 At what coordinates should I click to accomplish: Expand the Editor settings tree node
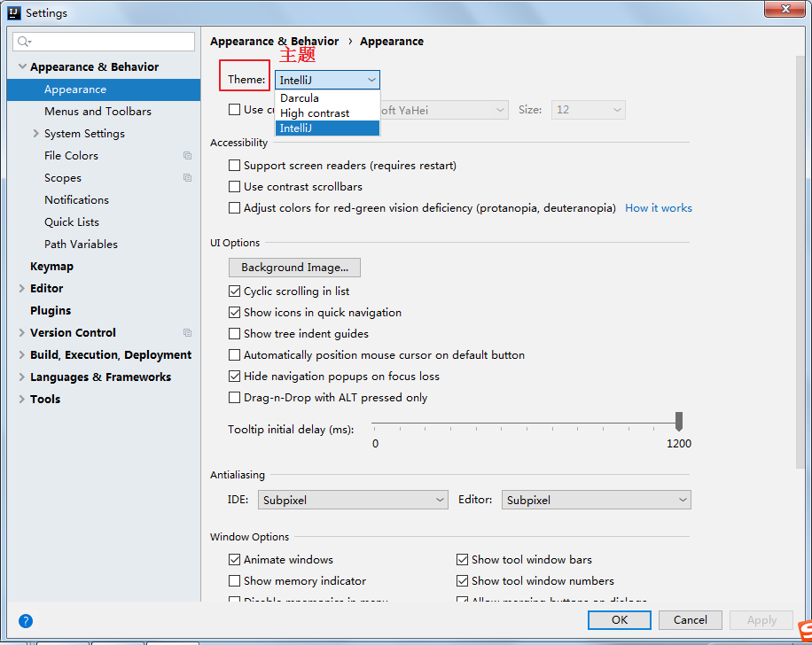coord(22,289)
